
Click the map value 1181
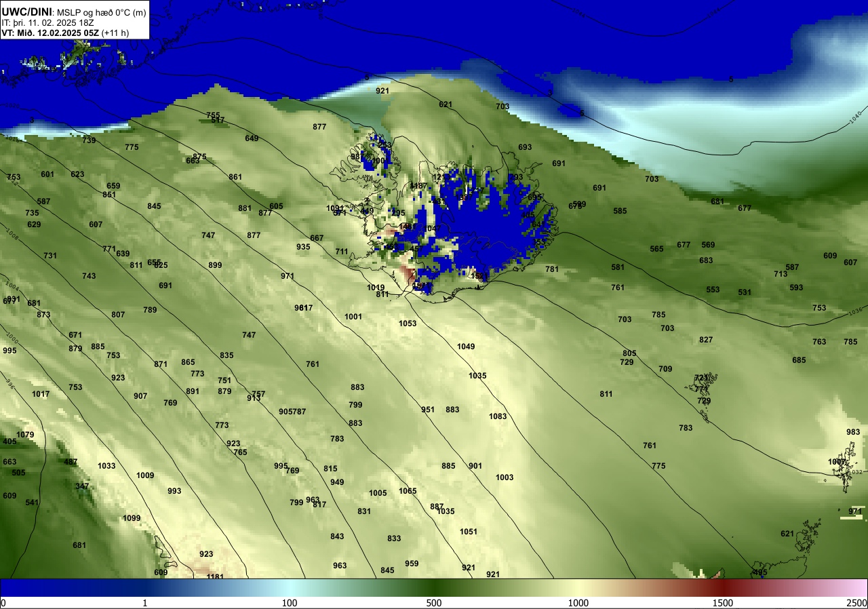[x=215, y=577]
